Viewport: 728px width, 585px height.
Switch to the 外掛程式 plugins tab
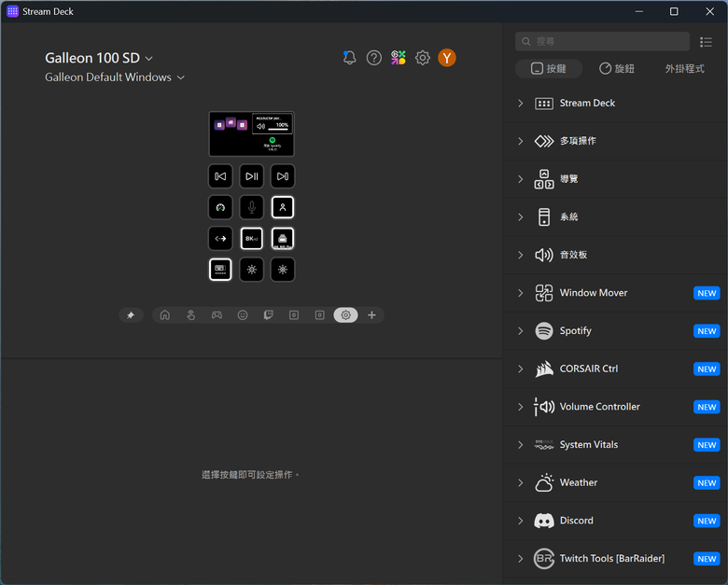coord(685,69)
